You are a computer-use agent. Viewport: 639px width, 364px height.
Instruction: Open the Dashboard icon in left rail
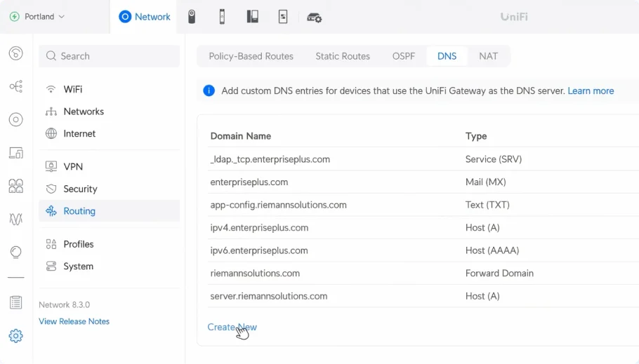16,53
